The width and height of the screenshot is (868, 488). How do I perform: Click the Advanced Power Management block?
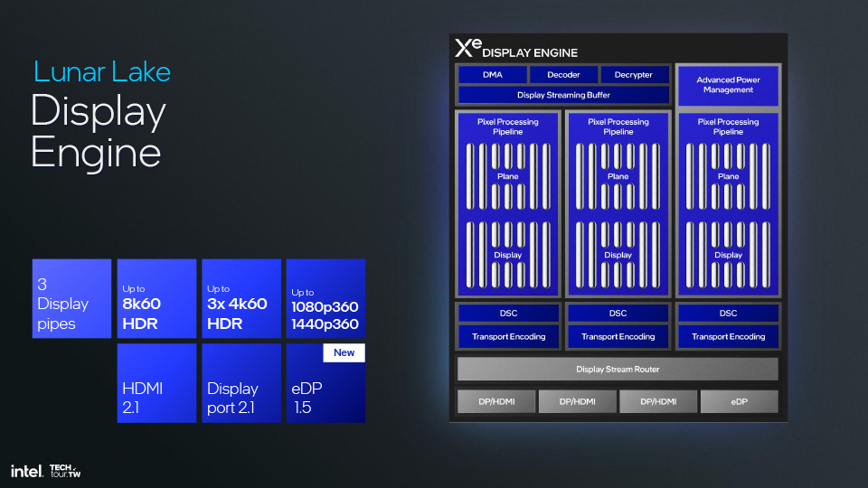point(728,85)
